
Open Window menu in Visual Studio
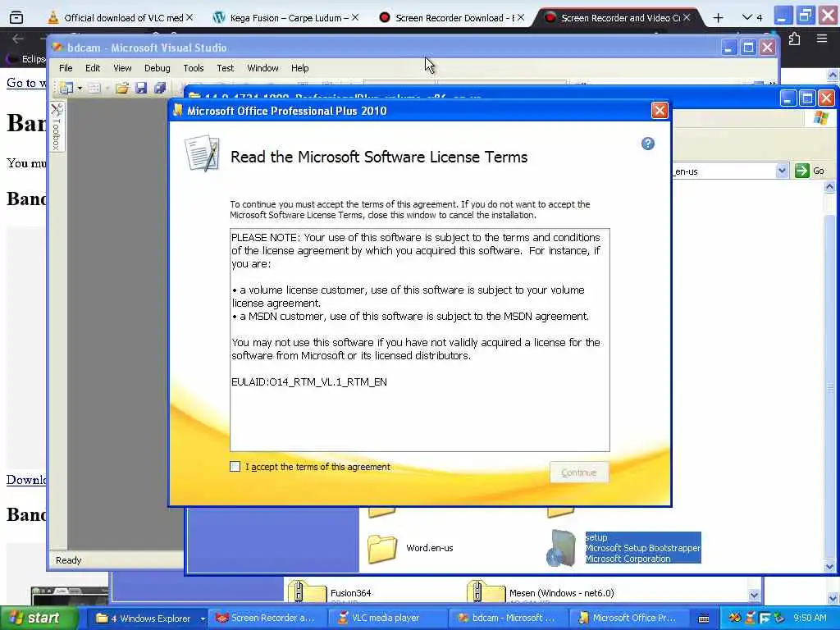click(262, 68)
